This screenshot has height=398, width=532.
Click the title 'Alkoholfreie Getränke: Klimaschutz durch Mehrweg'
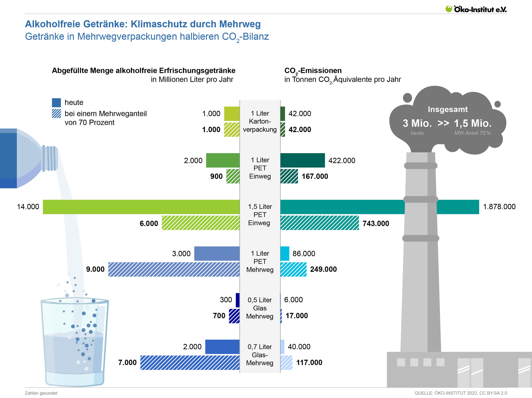[143, 24]
